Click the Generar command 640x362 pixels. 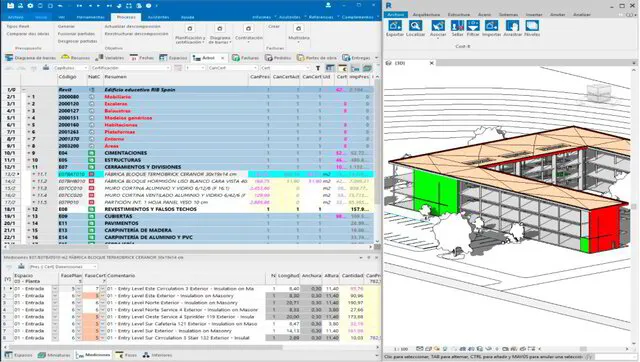[66, 26]
